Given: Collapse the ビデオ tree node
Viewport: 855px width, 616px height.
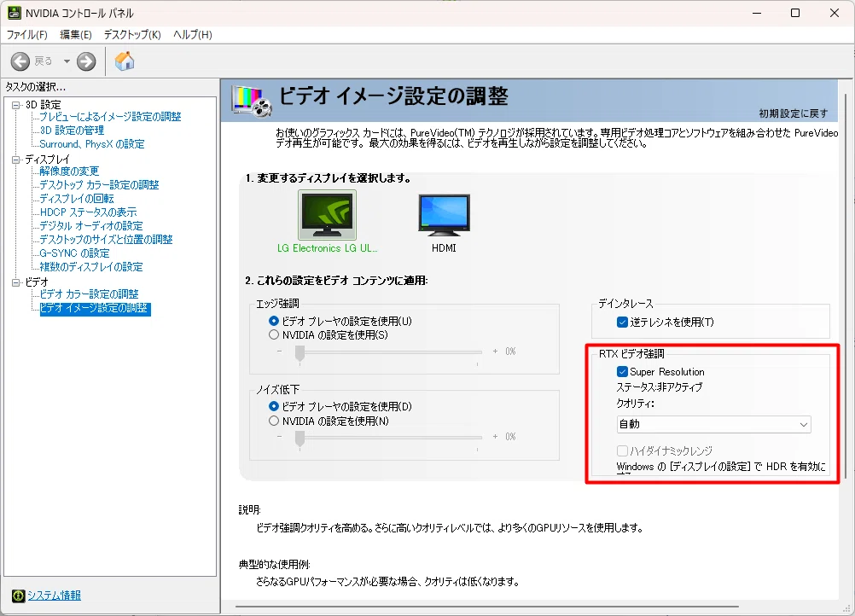Looking at the screenshot, I should click(16, 282).
